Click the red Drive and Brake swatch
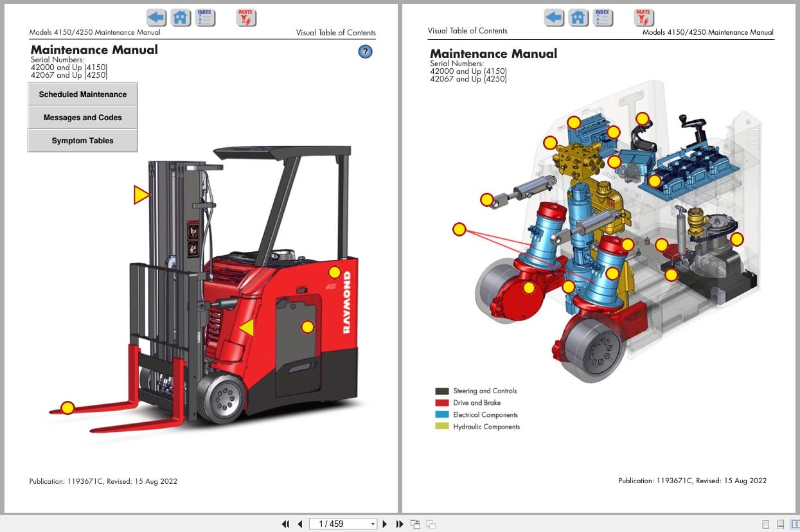The image size is (800, 532). pos(441,403)
